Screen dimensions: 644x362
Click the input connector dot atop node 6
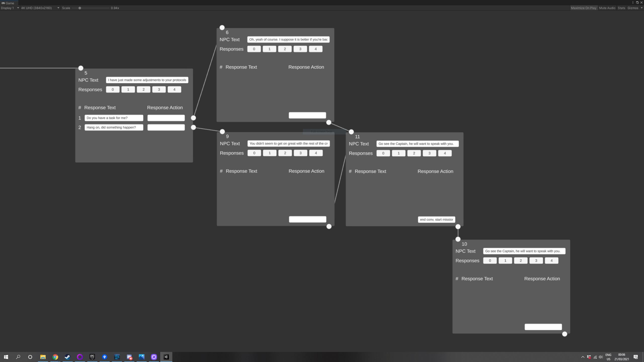[x=222, y=28]
